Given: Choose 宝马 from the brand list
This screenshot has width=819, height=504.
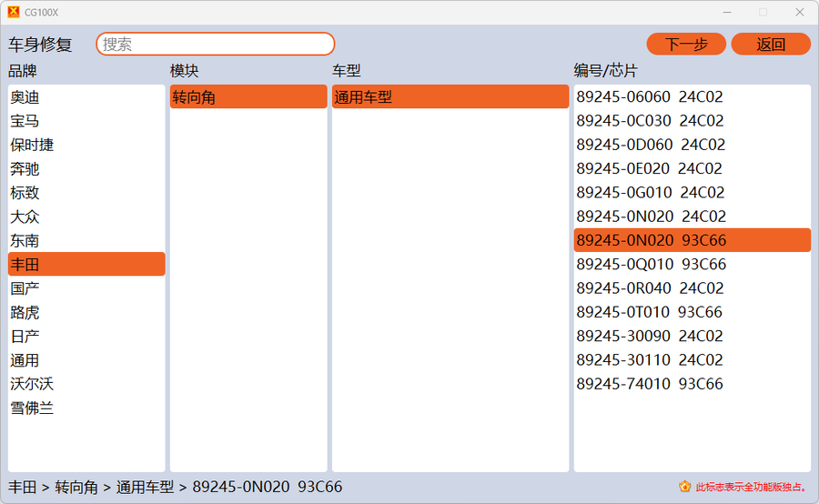Looking at the screenshot, I should click(25, 121).
